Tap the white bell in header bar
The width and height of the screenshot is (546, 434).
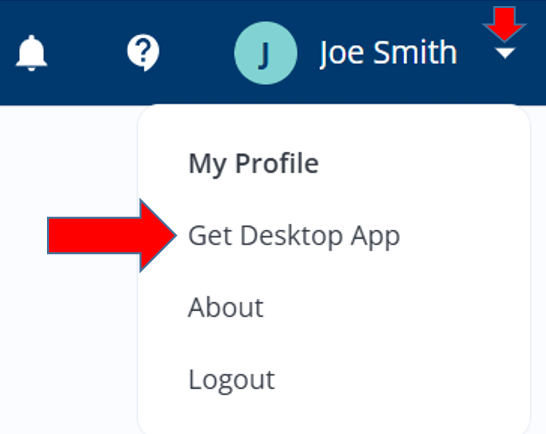[x=31, y=53]
